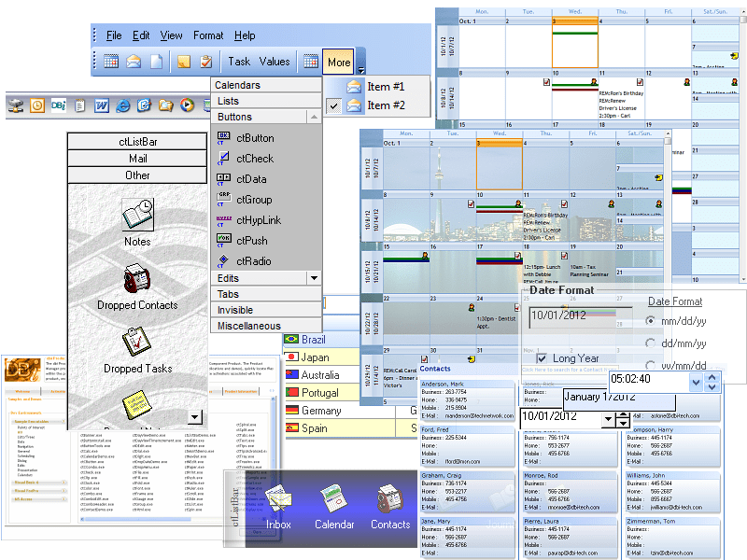This screenshot has width=747, height=560.
Task: Click the network computers icon in the launch bar
Action: [16, 105]
